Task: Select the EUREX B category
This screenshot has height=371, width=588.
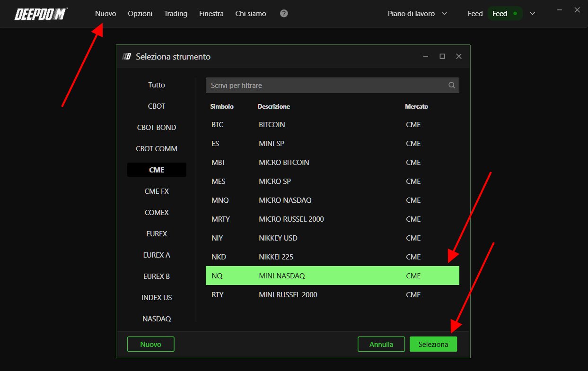Action: tap(157, 276)
